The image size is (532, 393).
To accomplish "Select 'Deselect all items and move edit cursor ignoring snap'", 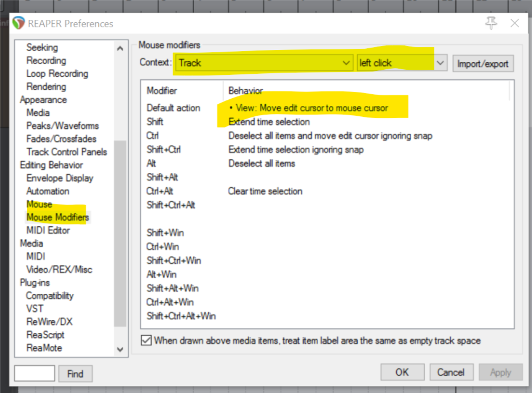I will [x=330, y=136].
